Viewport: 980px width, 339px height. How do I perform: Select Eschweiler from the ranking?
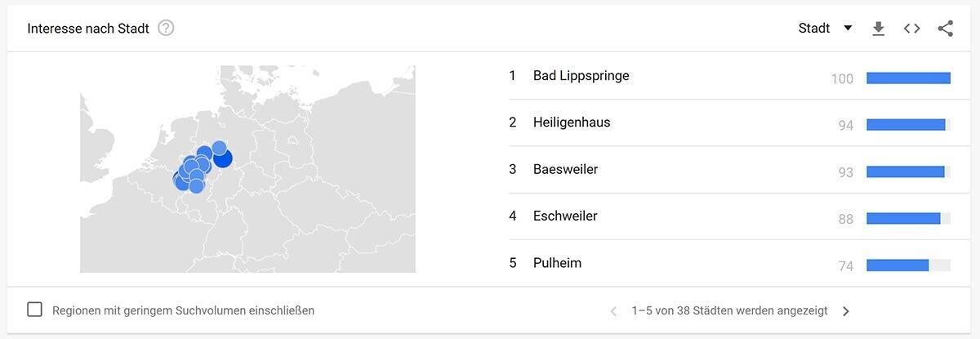(564, 216)
